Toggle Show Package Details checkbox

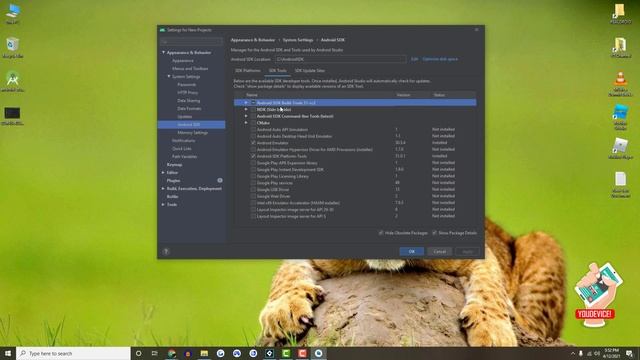point(434,233)
